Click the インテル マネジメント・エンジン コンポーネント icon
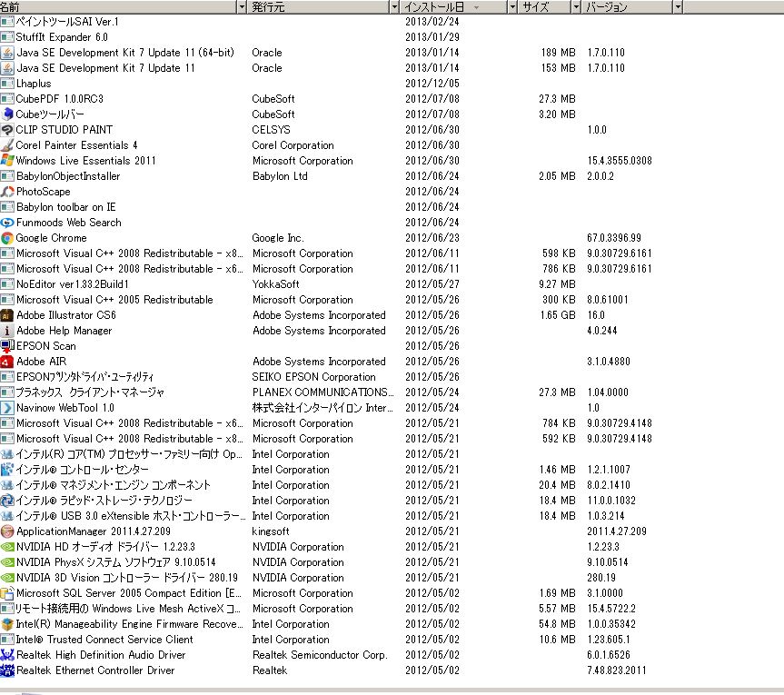784x695 pixels. (x=7, y=485)
